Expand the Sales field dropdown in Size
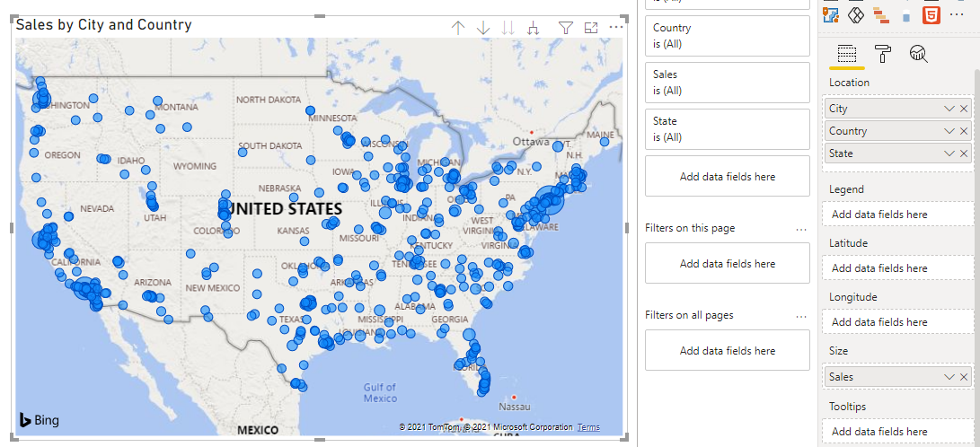This screenshot has height=447, width=980. pyautogui.click(x=949, y=377)
